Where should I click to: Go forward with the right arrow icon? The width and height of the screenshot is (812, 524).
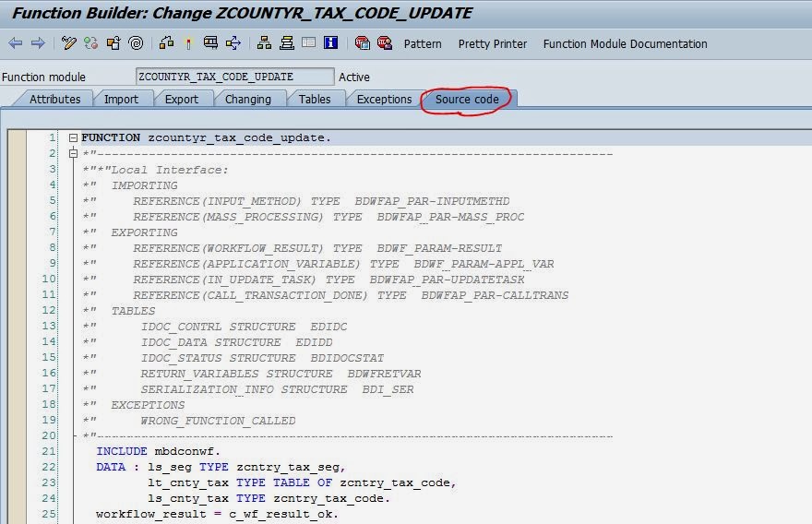click(38, 43)
